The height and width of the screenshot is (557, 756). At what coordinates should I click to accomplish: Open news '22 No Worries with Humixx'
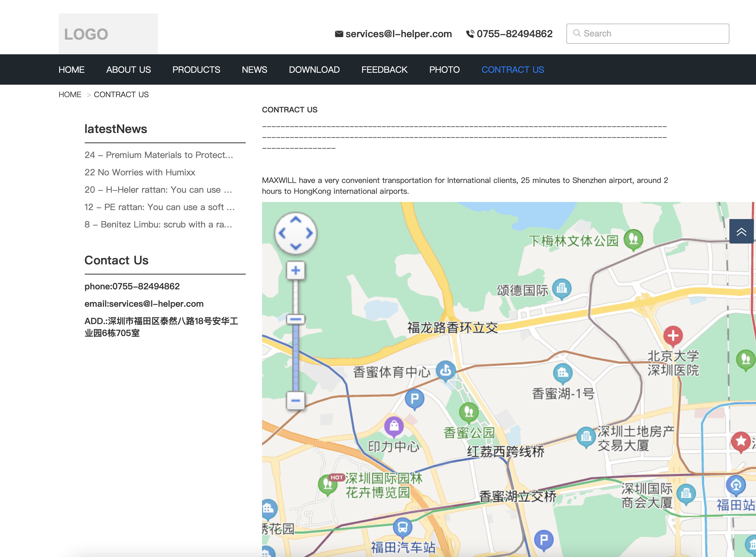click(x=140, y=172)
